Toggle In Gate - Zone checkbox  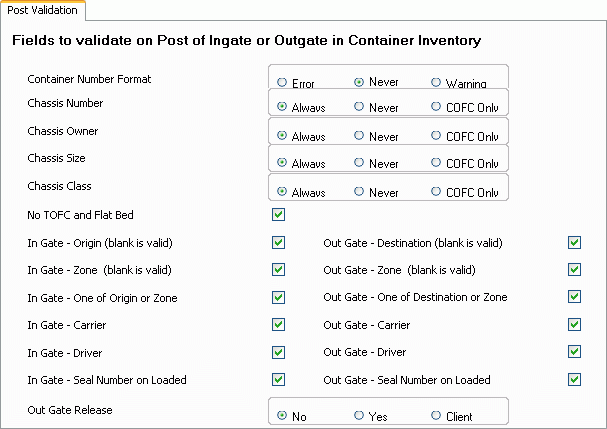point(278,270)
